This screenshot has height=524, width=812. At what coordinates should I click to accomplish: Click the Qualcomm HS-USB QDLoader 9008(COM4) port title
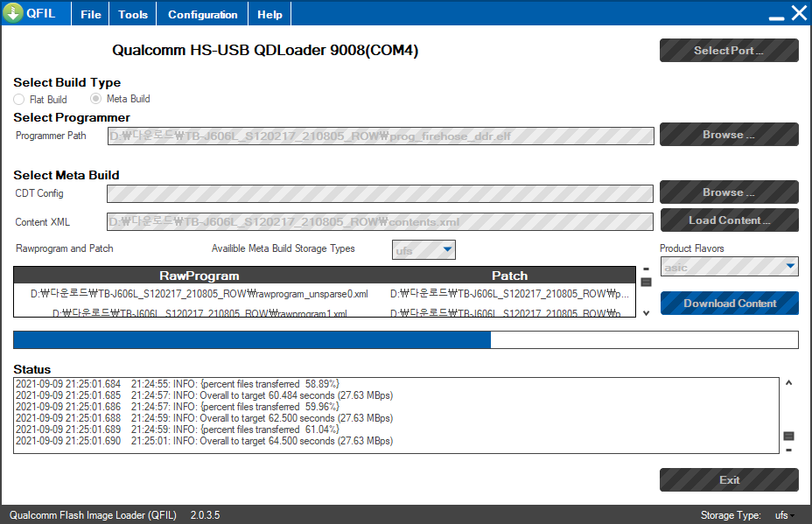[x=265, y=50]
